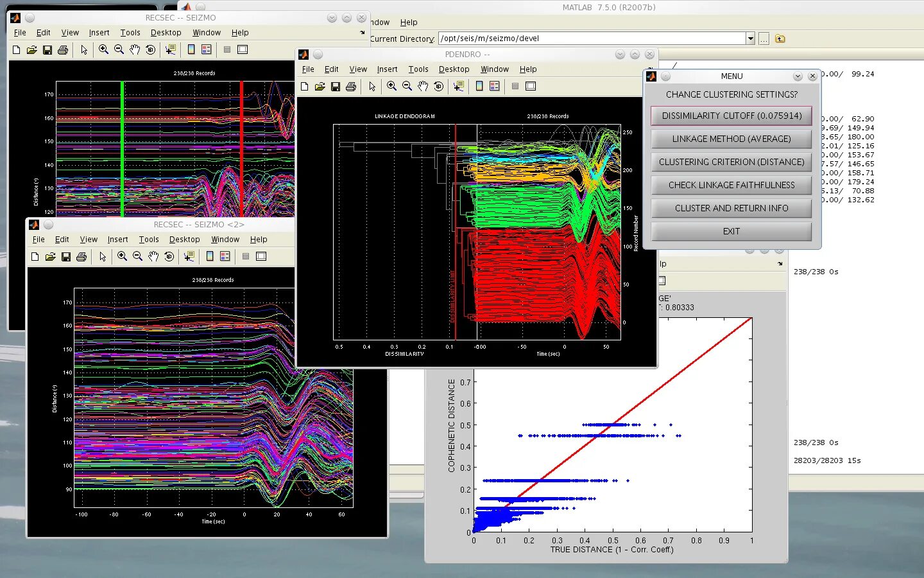Image resolution: width=924 pixels, height=578 pixels.
Task: Open File menu in RECSEC -- SEIZMO window
Action: tap(20, 33)
